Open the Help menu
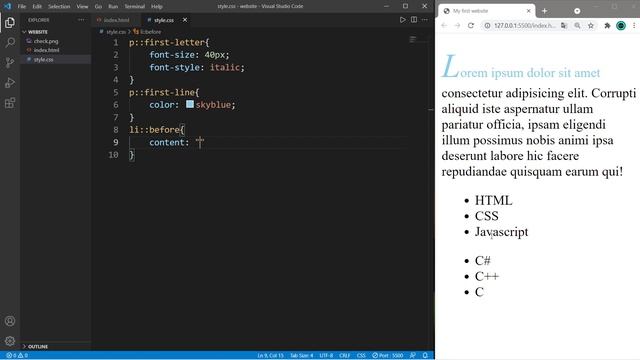The width and height of the screenshot is (640, 360). pyautogui.click(x=157, y=6)
